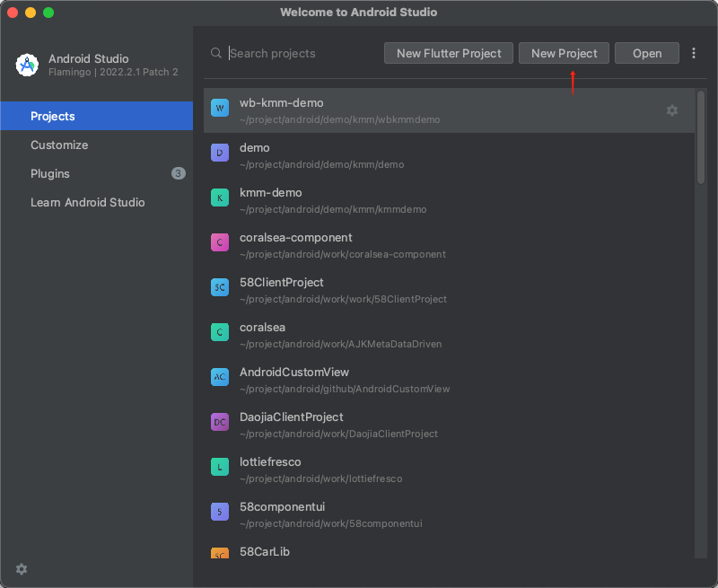The image size is (718, 588).
Task: Switch to the Customize tab
Action: point(97,145)
